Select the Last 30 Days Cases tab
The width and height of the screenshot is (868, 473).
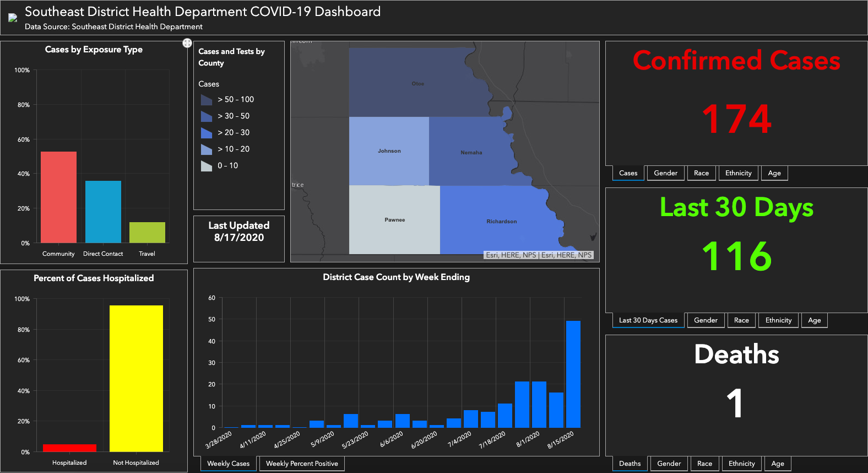tap(648, 320)
